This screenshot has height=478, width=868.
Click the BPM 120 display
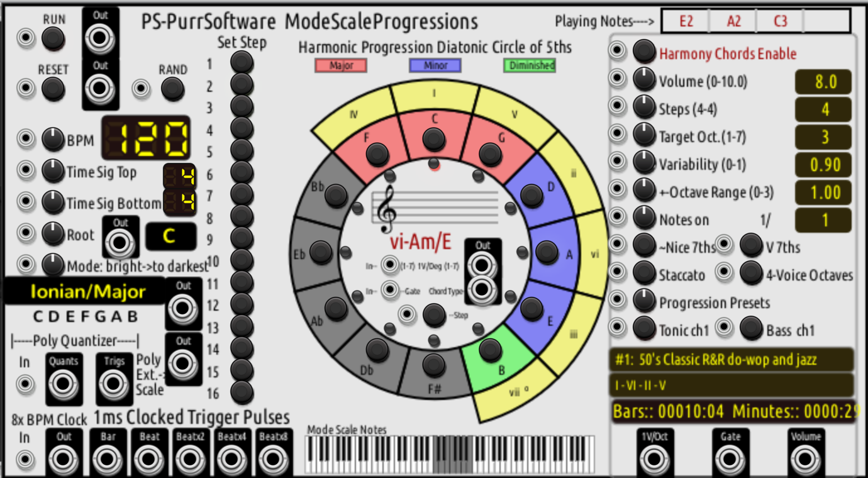[x=146, y=138]
